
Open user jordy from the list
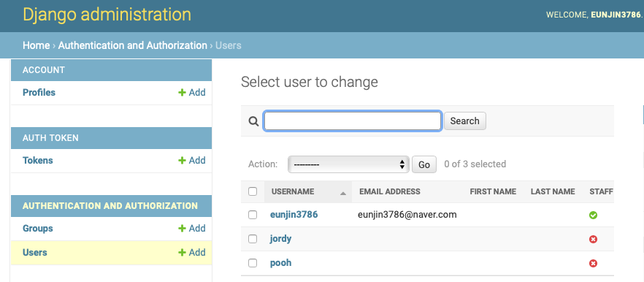point(280,239)
